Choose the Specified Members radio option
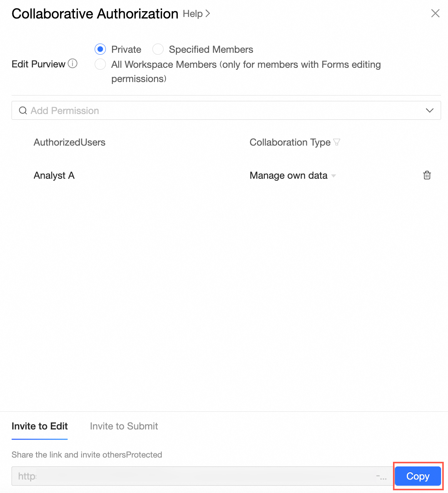 [x=158, y=49]
